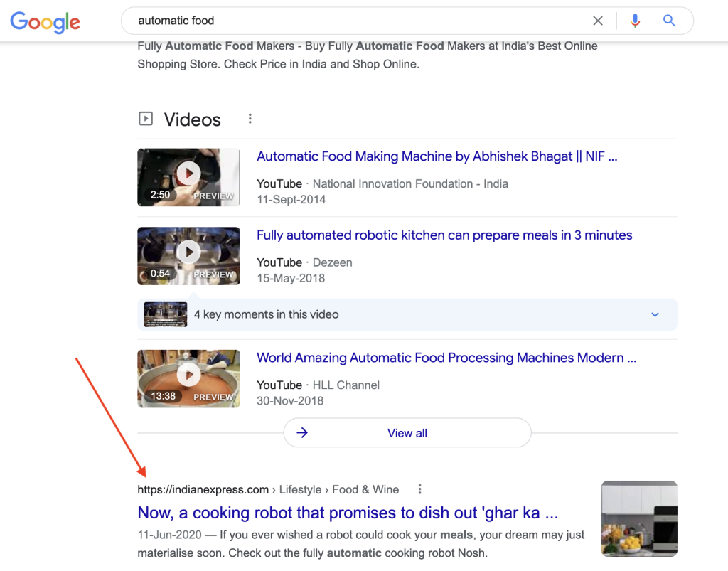
Task: Click the indianexpress.com breadcrumb URL
Action: coord(268,490)
